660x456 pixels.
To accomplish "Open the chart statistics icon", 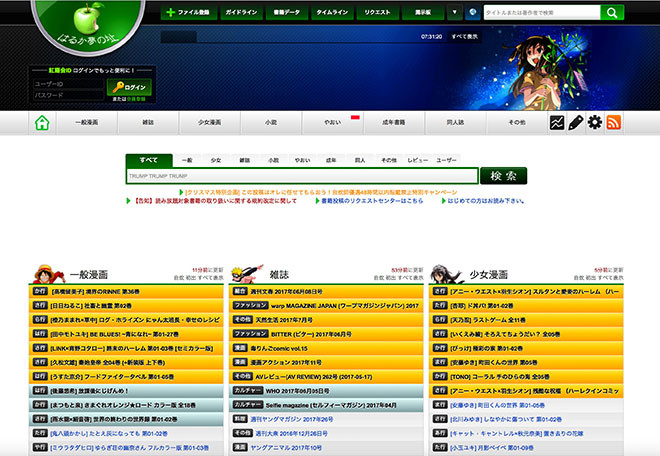I will [557, 123].
